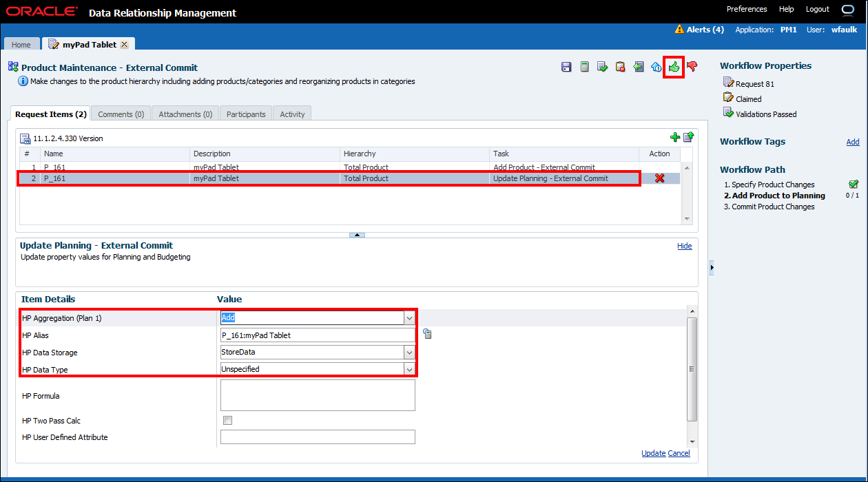
Task: Click the blue info icon under the title
Action: (x=23, y=81)
